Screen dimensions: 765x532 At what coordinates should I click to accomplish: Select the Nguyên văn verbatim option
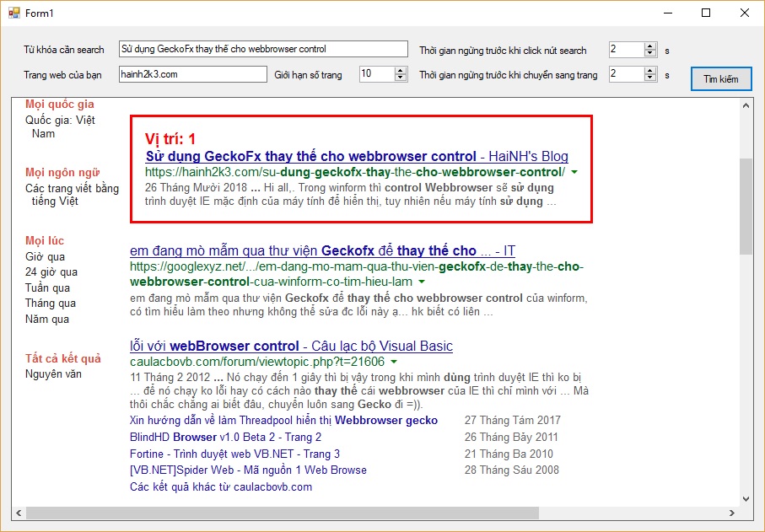pyautogui.click(x=53, y=373)
